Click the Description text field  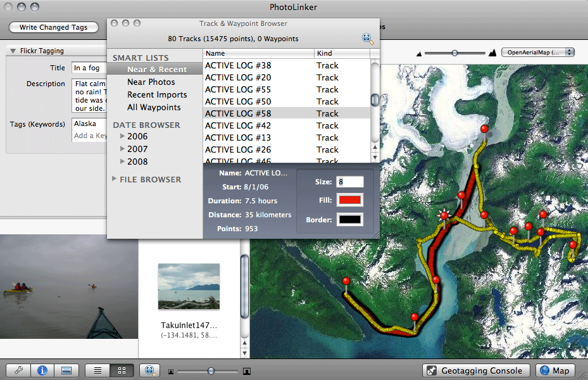89,96
